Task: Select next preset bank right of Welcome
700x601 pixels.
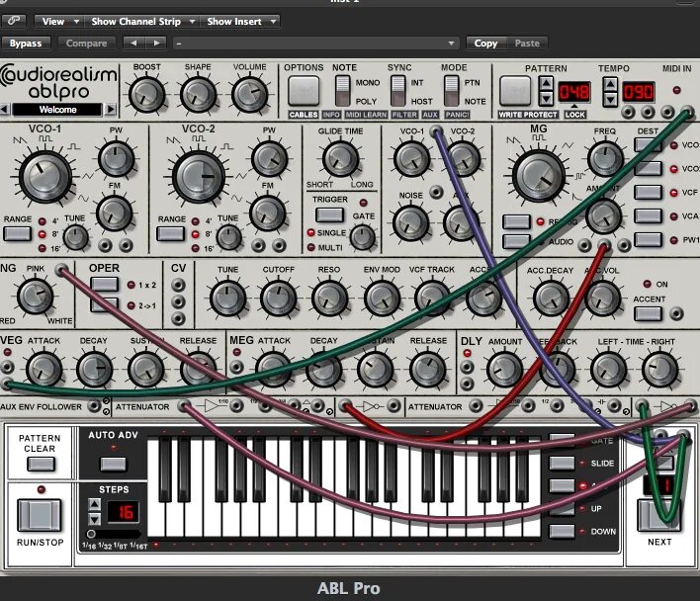Action: click(x=111, y=109)
